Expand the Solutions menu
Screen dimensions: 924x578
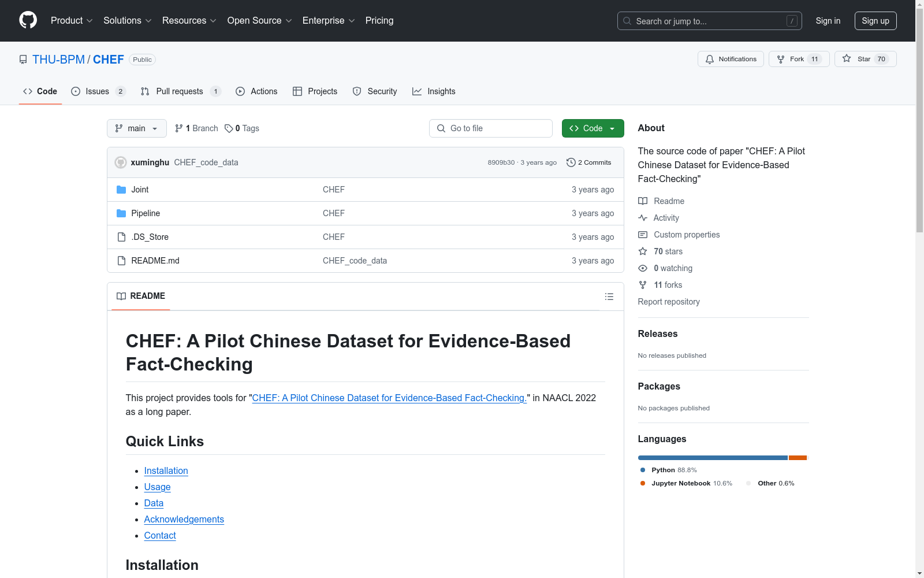(128, 20)
